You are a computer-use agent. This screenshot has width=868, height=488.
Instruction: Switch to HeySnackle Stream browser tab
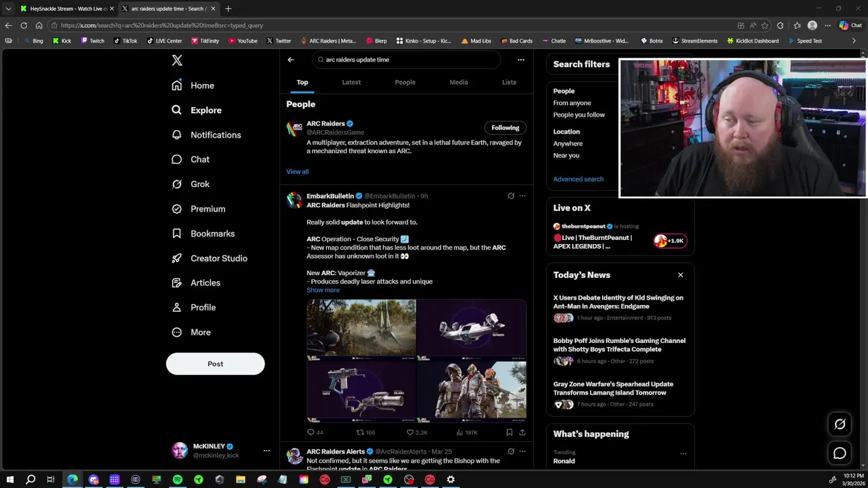[66, 9]
